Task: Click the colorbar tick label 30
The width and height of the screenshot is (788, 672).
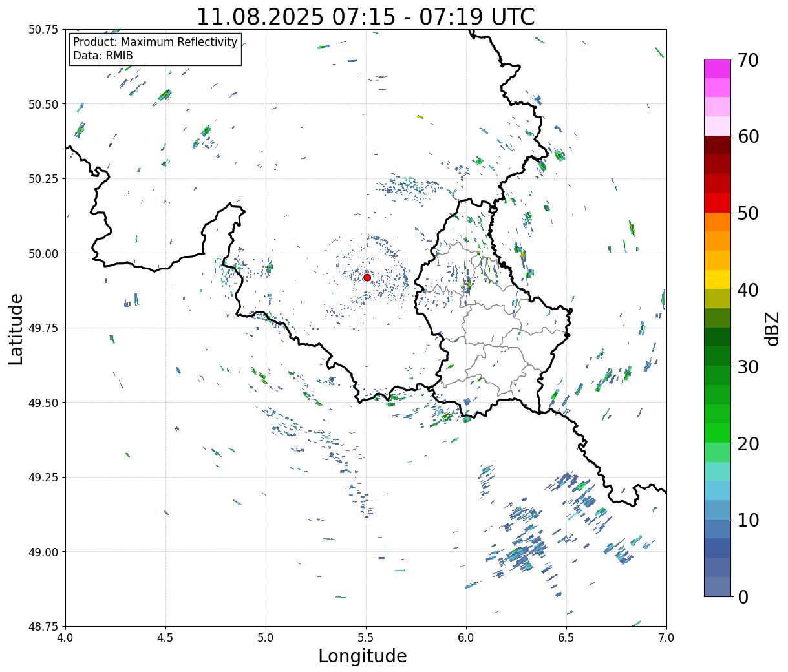Action: click(748, 367)
